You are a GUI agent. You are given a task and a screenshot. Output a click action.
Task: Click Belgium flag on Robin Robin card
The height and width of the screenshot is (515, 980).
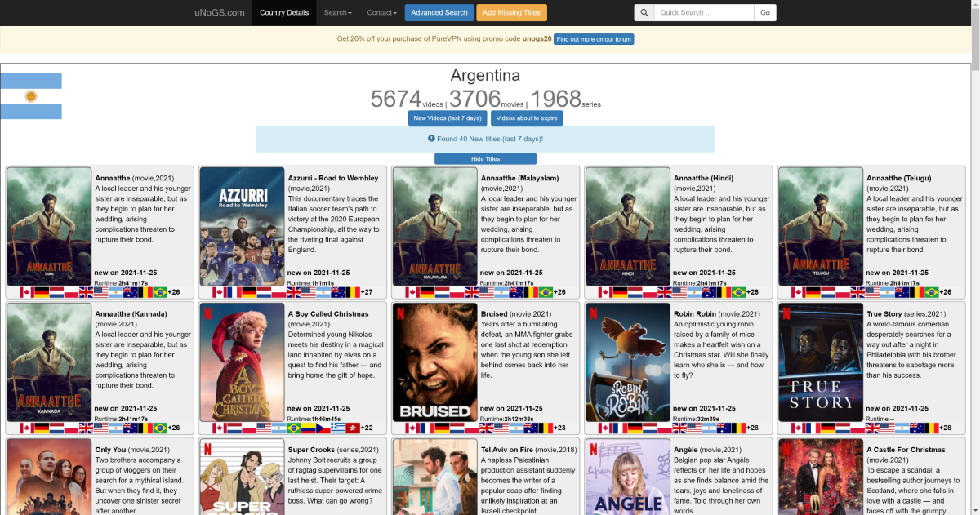(737, 428)
